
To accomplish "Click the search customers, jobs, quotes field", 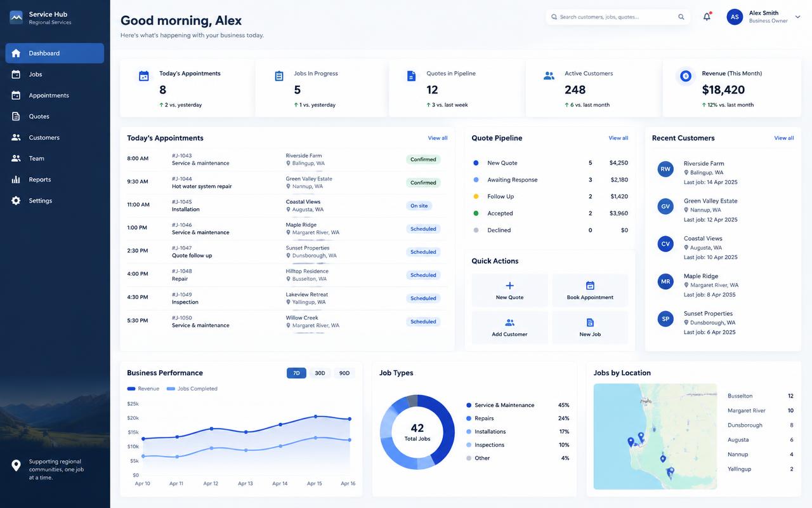I will [x=618, y=17].
